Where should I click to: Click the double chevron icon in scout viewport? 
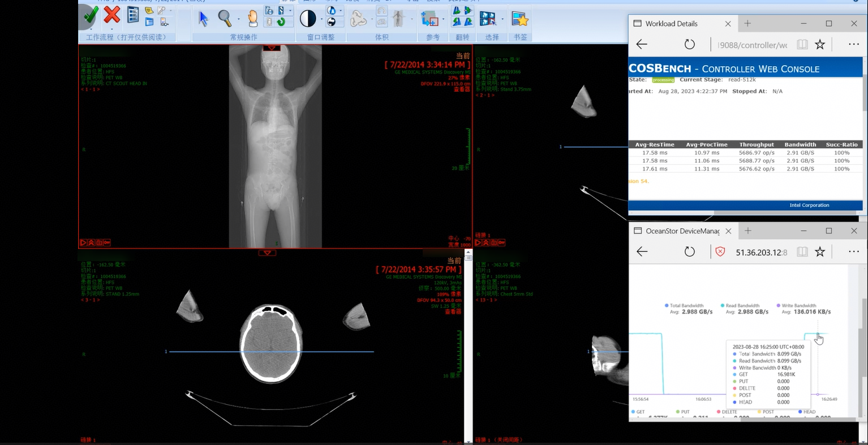tap(91, 242)
